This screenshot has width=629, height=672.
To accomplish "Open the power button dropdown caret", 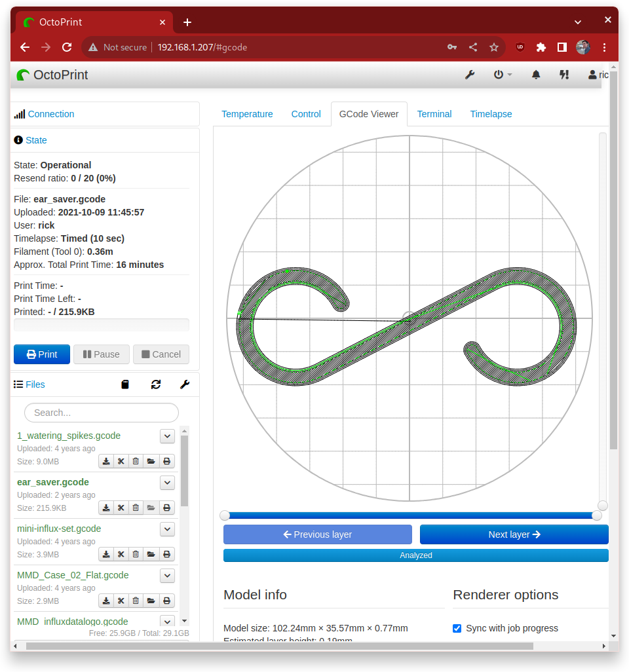I will 510,75.
